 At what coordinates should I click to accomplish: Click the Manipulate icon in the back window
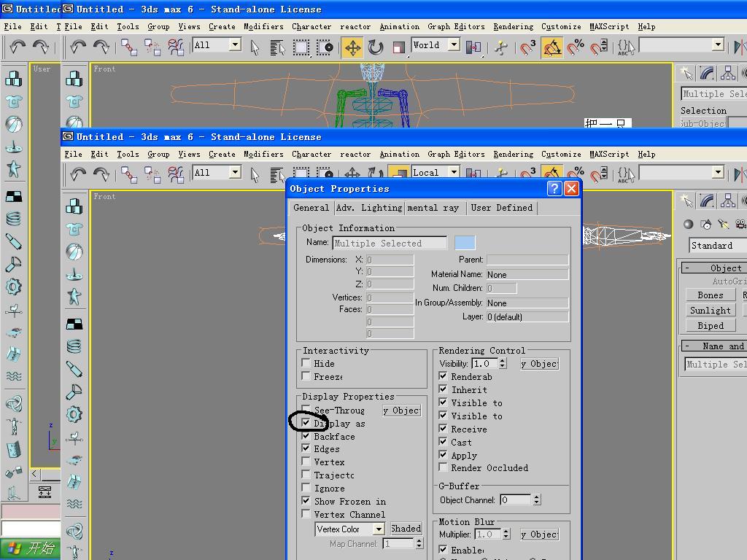click(500, 47)
